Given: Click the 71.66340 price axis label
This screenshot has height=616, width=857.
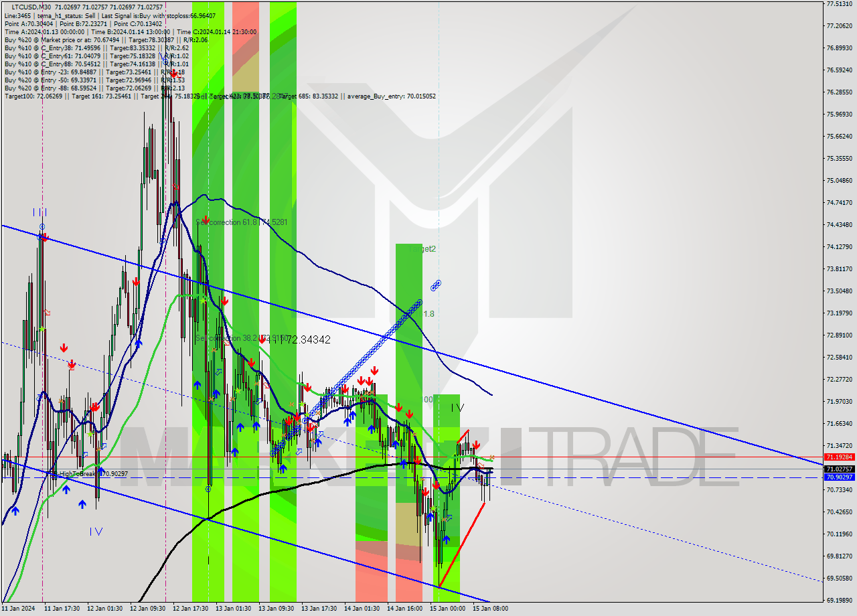Looking at the screenshot, I should pos(840,423).
